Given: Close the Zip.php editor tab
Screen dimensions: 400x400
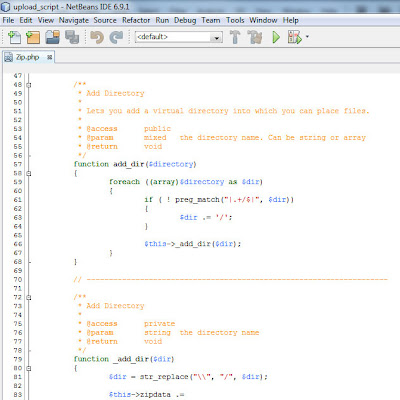Looking at the screenshot, I should pos(49,57).
